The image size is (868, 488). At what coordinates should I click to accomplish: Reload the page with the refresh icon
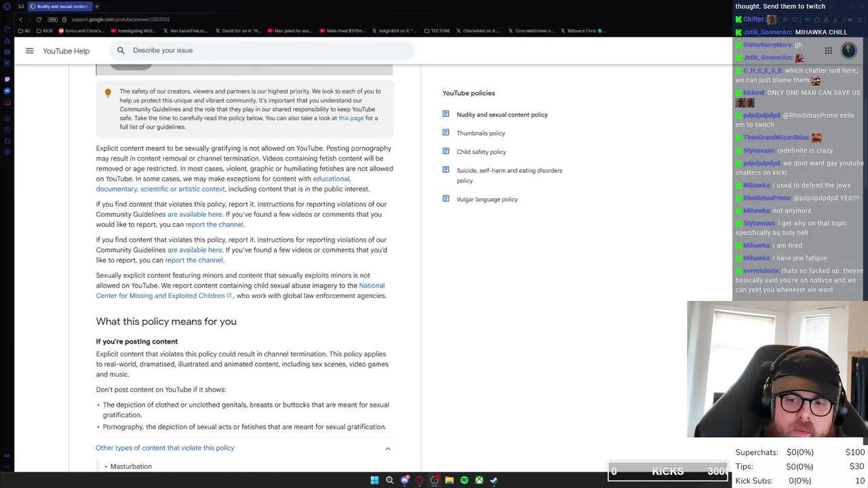click(x=39, y=20)
